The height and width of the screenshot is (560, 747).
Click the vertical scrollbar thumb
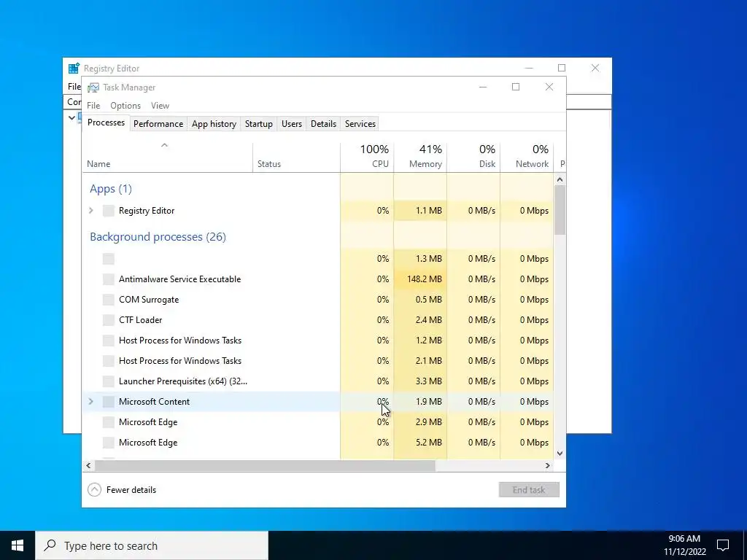(560, 210)
